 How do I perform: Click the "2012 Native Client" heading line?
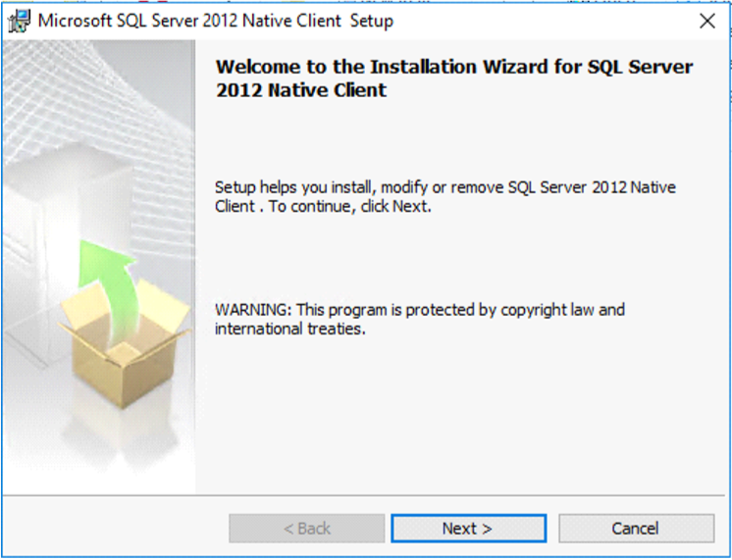tap(300, 90)
